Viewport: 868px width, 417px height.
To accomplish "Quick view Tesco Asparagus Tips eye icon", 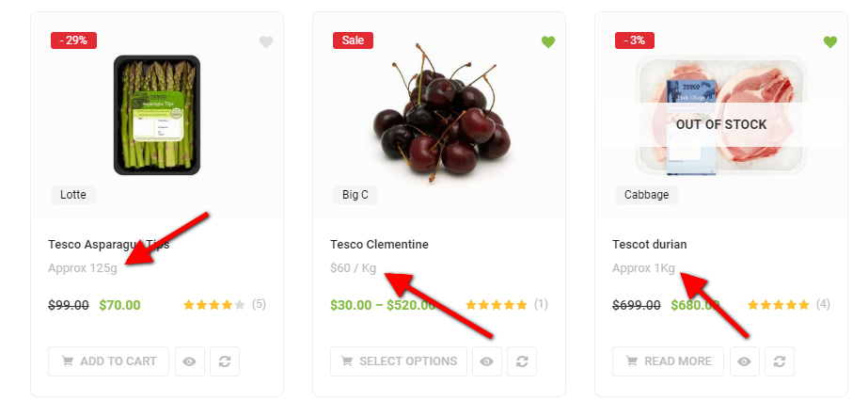I will [190, 361].
